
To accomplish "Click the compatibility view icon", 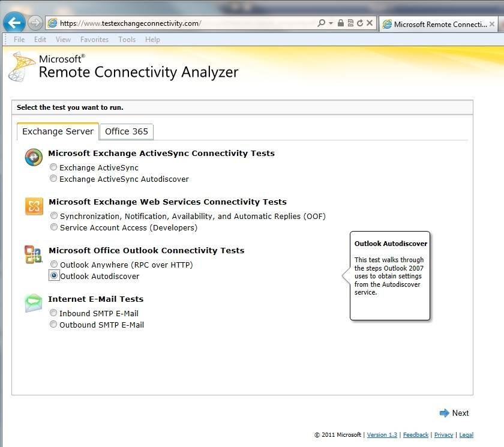I will (350, 23).
